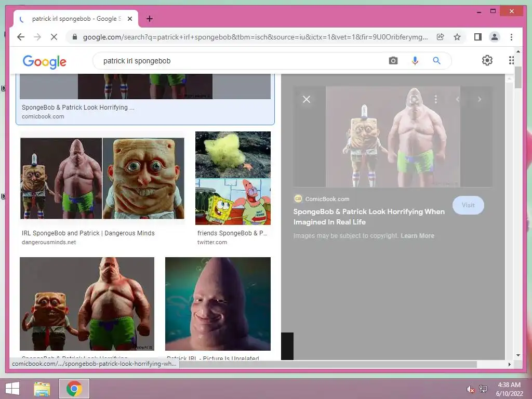Share this page via share icon
532x399 pixels.
(x=441, y=37)
